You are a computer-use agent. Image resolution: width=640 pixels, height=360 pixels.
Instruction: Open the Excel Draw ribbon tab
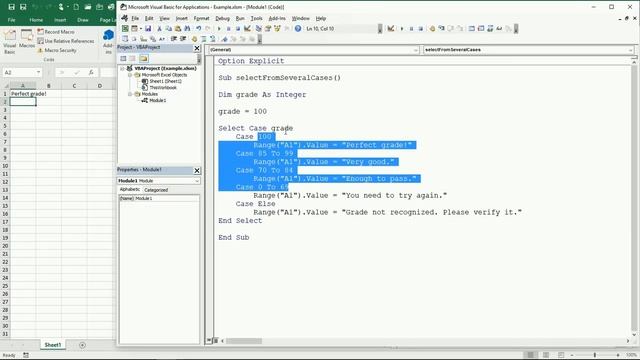(83, 20)
